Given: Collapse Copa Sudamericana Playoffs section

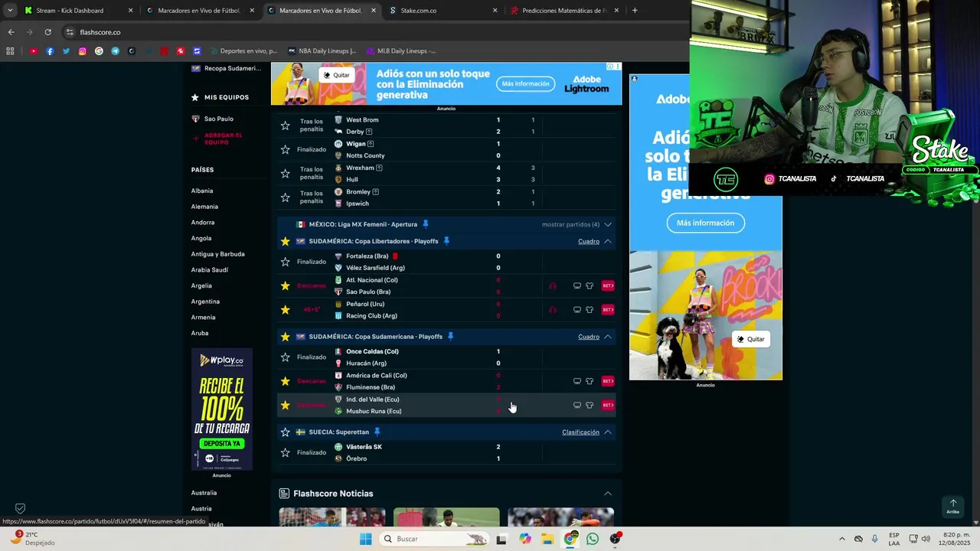Looking at the screenshot, I should pos(608,337).
